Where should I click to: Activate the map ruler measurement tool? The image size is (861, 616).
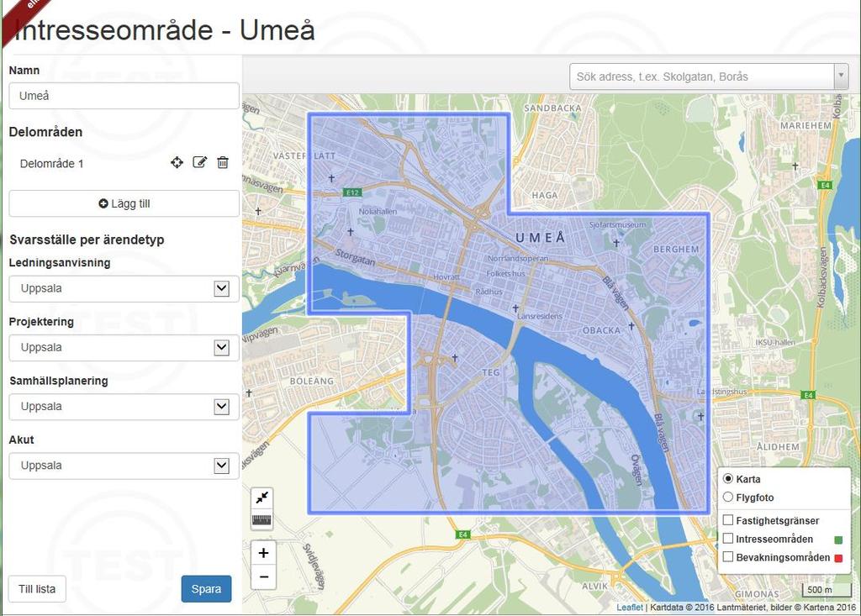[x=262, y=519]
